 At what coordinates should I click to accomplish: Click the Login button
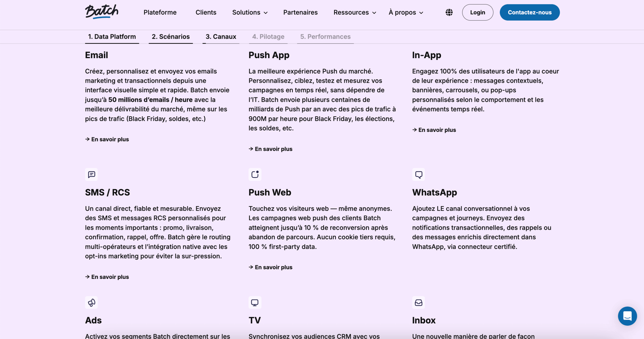[477, 12]
